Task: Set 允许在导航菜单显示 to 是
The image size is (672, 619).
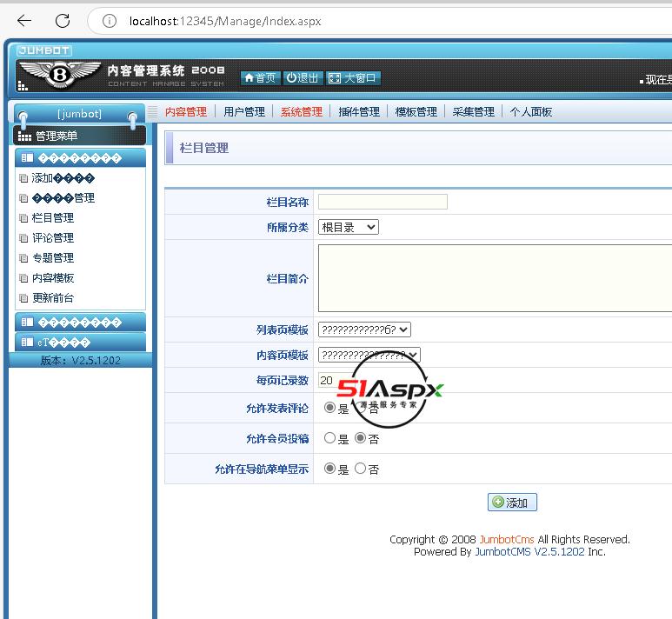Action: tap(329, 468)
